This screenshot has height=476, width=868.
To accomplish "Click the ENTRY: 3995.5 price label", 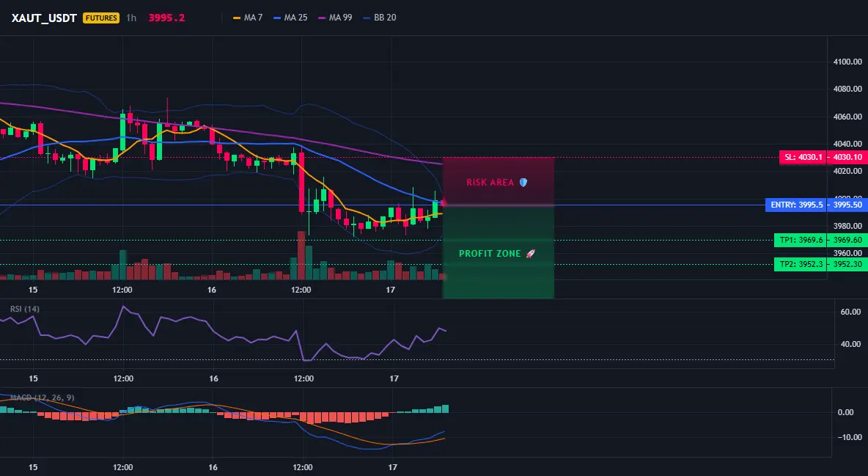I will click(x=796, y=205).
